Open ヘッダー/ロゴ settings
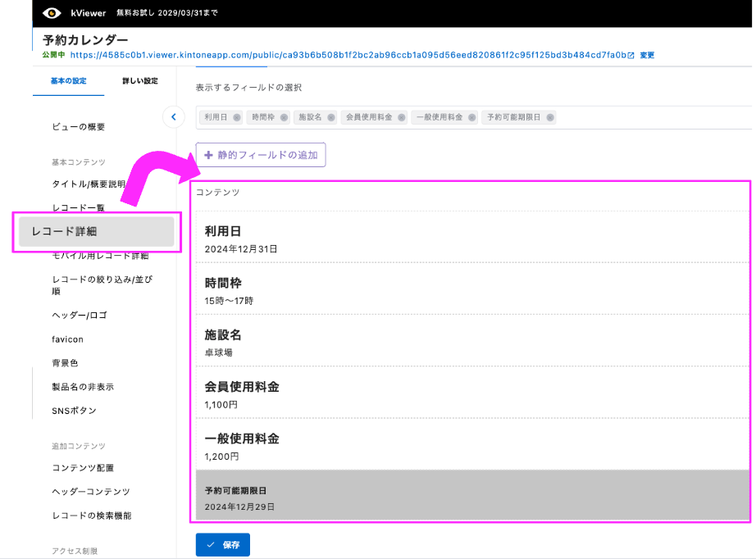Viewport: 756px width, 559px height. pos(80,316)
